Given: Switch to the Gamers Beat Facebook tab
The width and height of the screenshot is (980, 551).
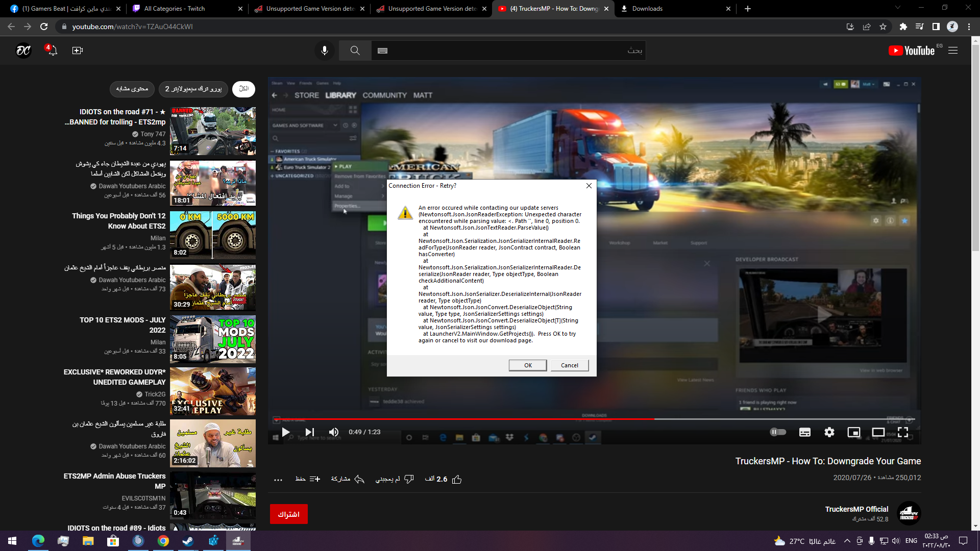Looking at the screenshot, I should (67, 9).
